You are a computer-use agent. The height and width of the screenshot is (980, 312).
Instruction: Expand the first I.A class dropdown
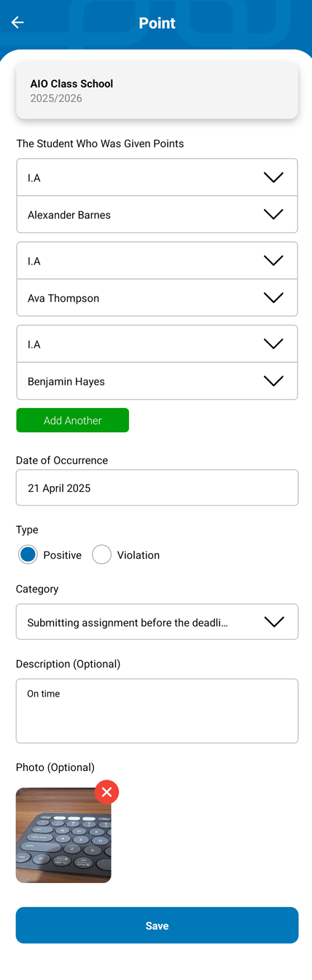[157, 177]
